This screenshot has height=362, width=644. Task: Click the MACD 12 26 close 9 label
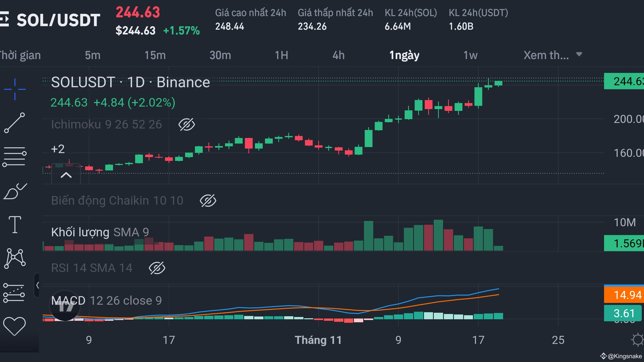106,301
